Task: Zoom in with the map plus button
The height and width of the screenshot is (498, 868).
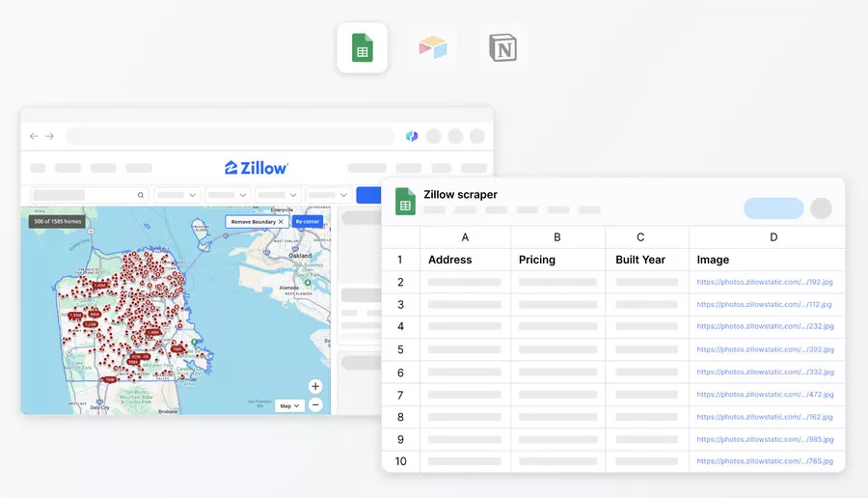Action: [x=315, y=386]
